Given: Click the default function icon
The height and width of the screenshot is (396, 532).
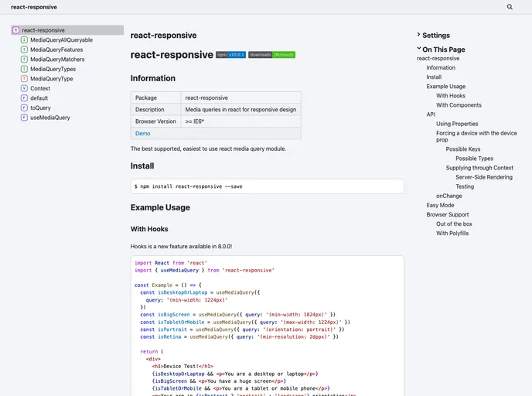Looking at the screenshot, I should (x=24, y=98).
